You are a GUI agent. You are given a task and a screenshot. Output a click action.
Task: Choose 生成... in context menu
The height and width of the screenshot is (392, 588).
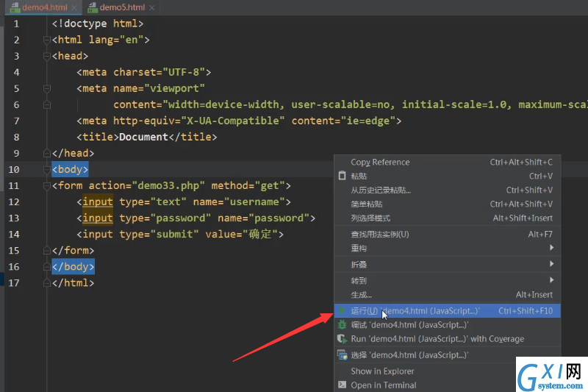[x=448, y=295]
